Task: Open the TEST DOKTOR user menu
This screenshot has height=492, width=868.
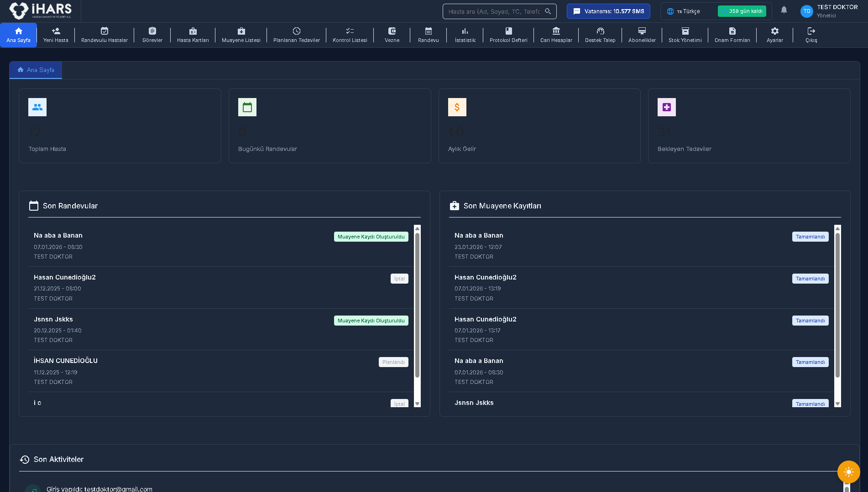Action: 829,11
